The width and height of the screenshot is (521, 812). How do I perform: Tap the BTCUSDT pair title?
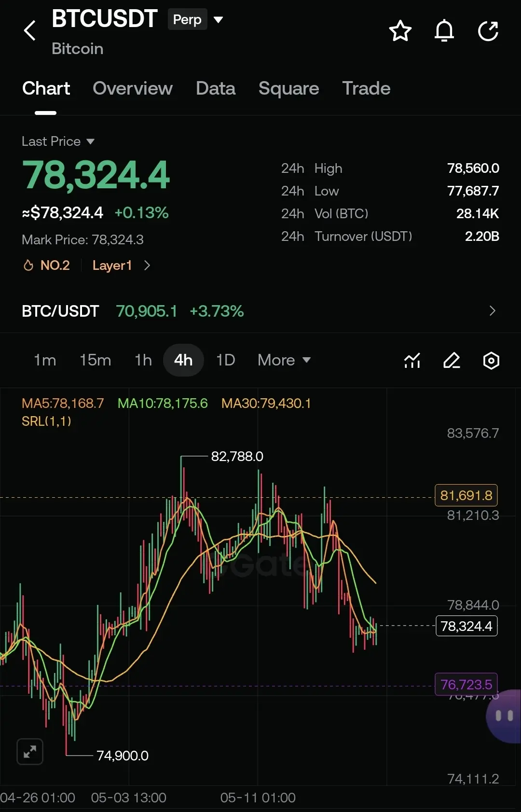pyautogui.click(x=104, y=19)
